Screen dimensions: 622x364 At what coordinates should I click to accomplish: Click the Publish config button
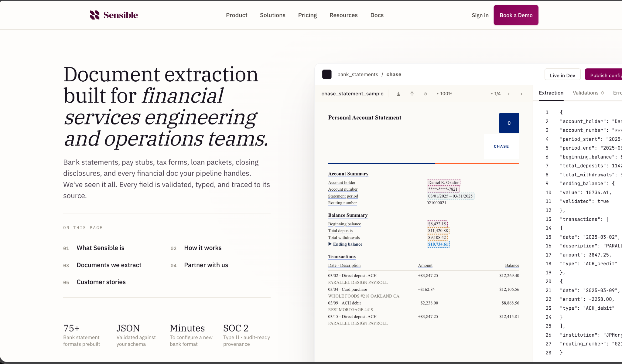click(x=603, y=75)
